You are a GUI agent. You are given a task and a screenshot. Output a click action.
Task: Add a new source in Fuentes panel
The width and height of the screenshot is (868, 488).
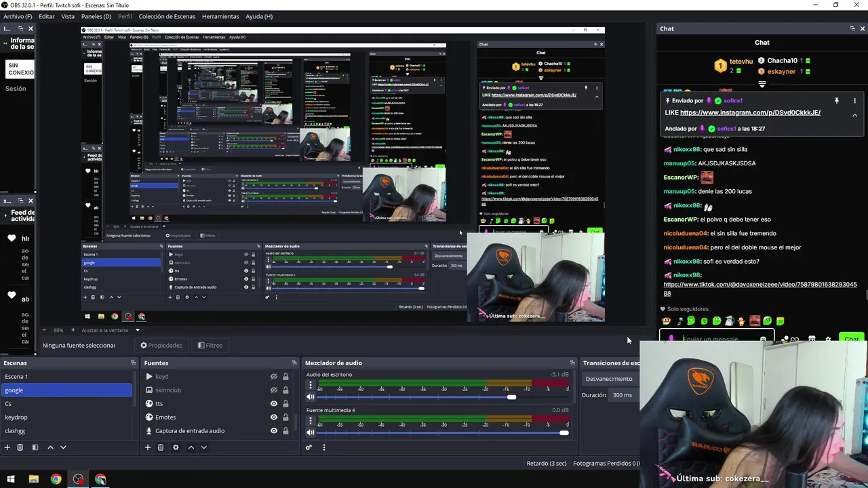147,447
